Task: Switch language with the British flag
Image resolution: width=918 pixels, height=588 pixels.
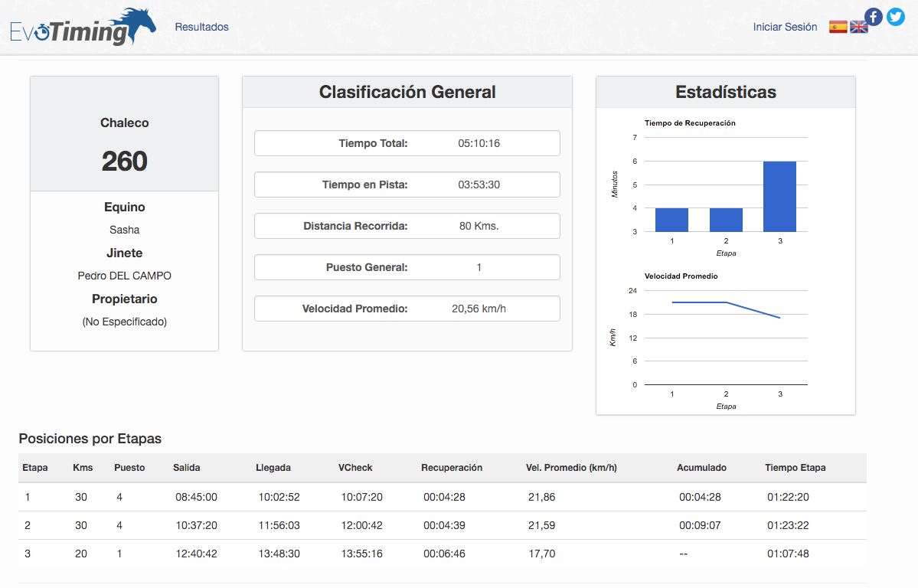Action: pos(858,27)
